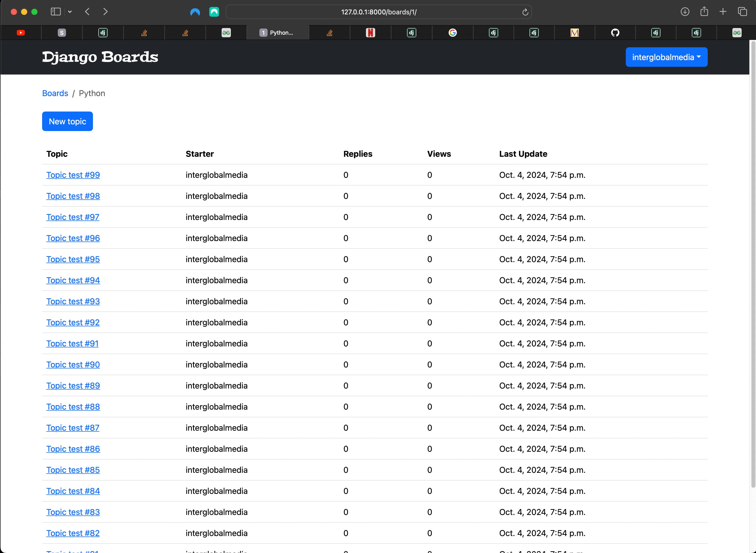Screen dimensions: 756x553
Task: Click the Starter column header
Action: (200, 154)
